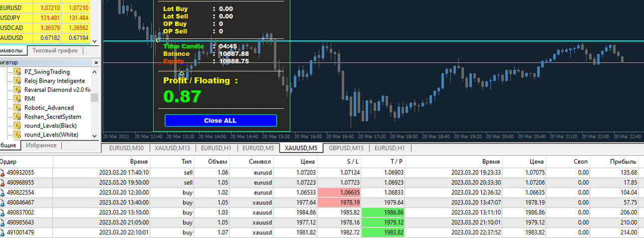This screenshot has height=238, width=644.
Task: Click the RMI indicator icon
Action: (17, 98)
